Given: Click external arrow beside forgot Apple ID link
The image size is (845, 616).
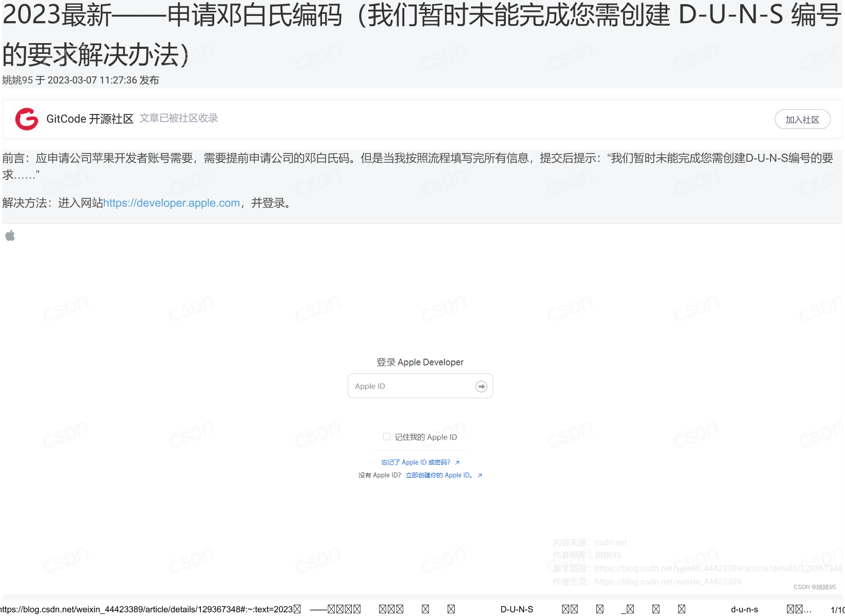Looking at the screenshot, I should click(457, 463).
